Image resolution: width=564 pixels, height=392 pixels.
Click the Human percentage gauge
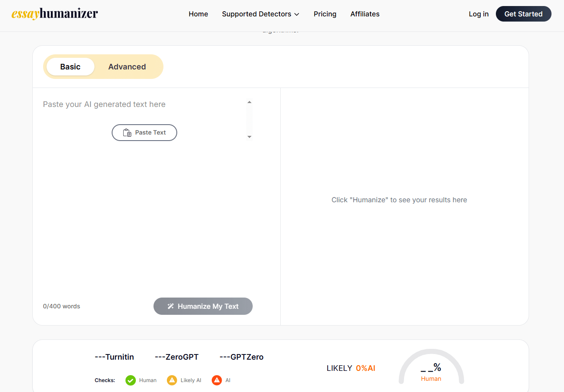click(431, 369)
